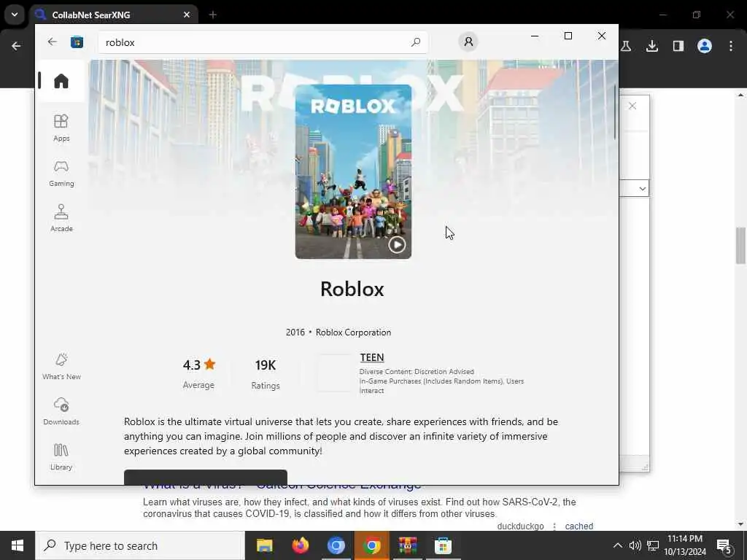Screen dimensions: 747x560
Task: Click the search magnifier in Store search box
Action: pyautogui.click(x=415, y=42)
